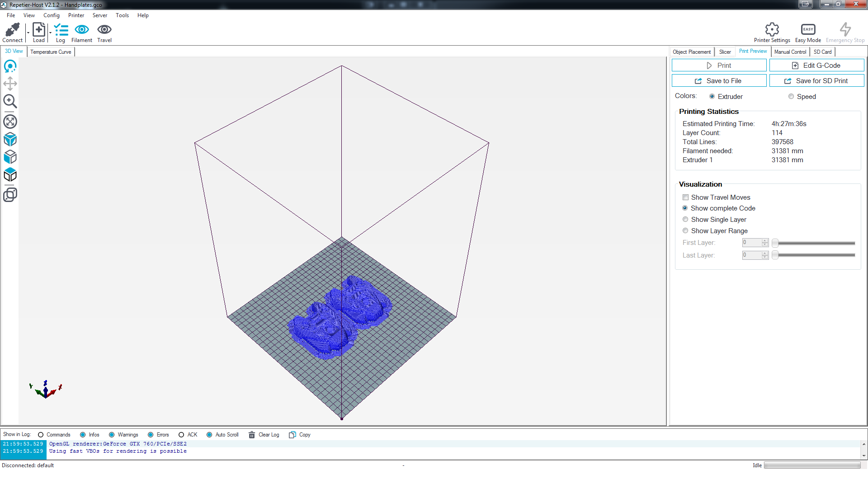The image size is (868, 488).
Task: Click the Save to File button
Action: tap(719, 81)
